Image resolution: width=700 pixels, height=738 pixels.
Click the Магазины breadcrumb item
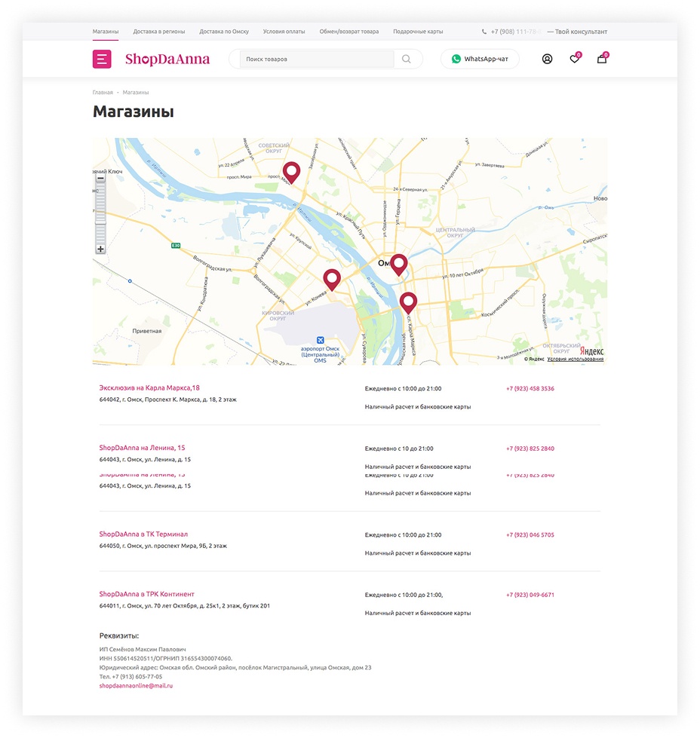click(x=136, y=92)
